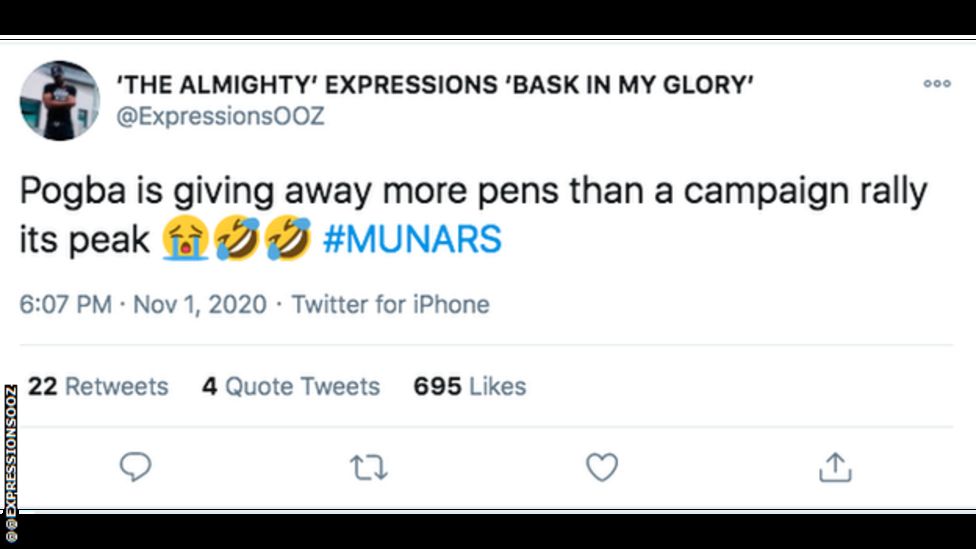976x549 pixels.
Task: Click the Twitter for iPhone source link
Action: (x=390, y=304)
